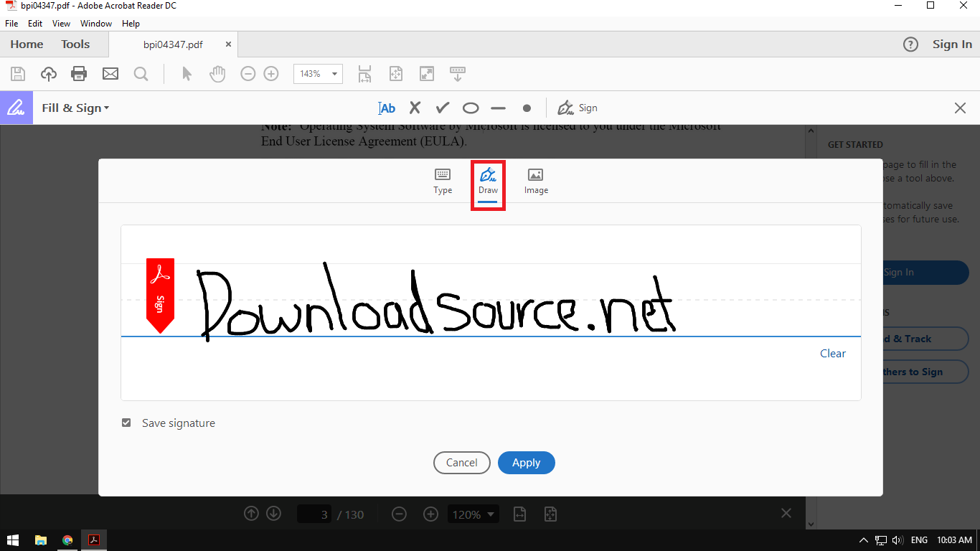The image size is (980, 551).
Task: Click the 10:03 AM clock
Action: 954,540
